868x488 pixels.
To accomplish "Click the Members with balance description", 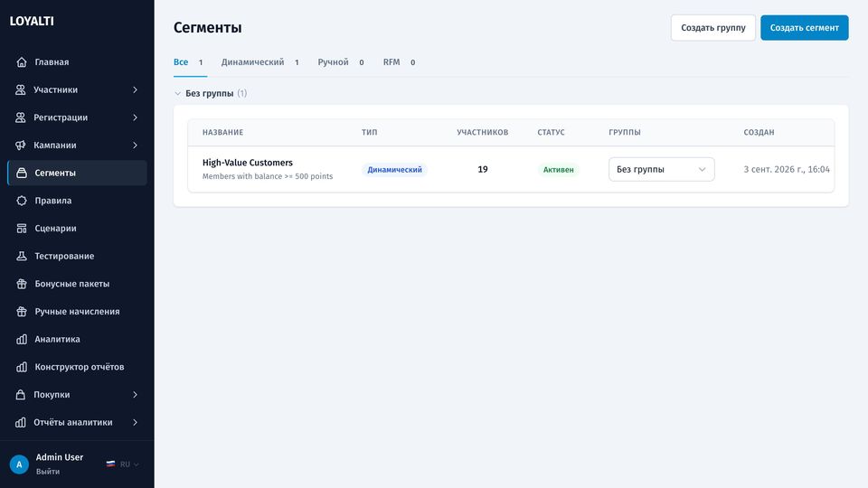I will (x=268, y=176).
